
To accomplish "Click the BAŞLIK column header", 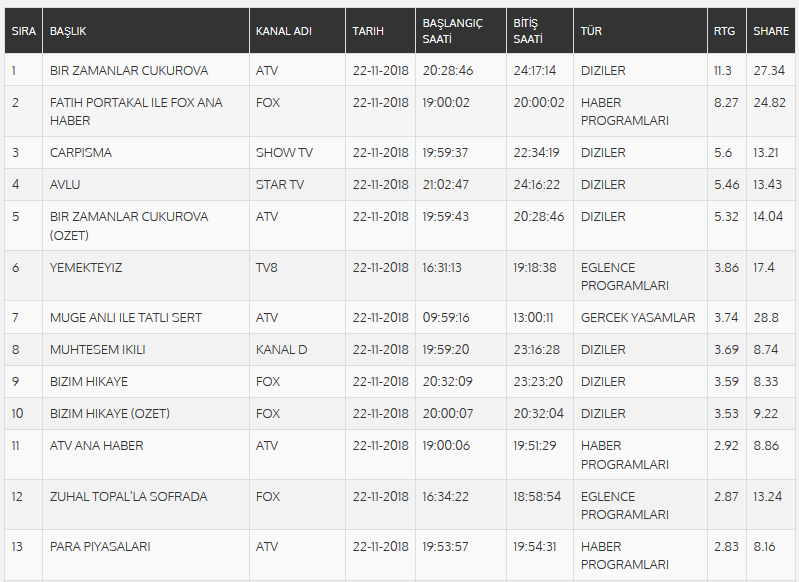I will (68, 31).
